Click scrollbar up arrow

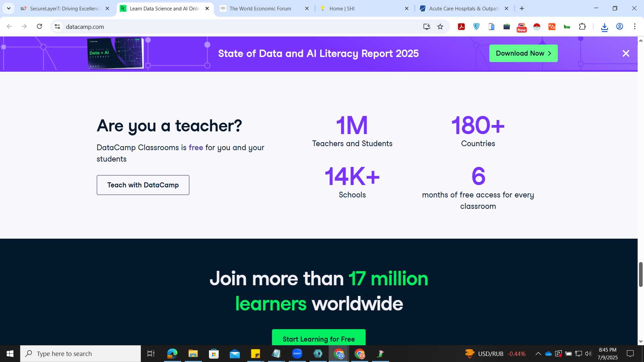point(641,40)
